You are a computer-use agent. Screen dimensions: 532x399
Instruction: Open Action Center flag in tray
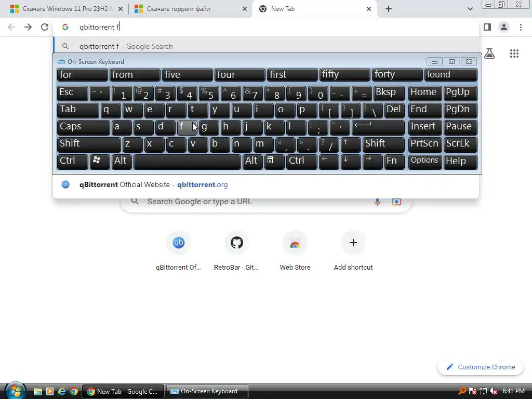click(x=473, y=391)
